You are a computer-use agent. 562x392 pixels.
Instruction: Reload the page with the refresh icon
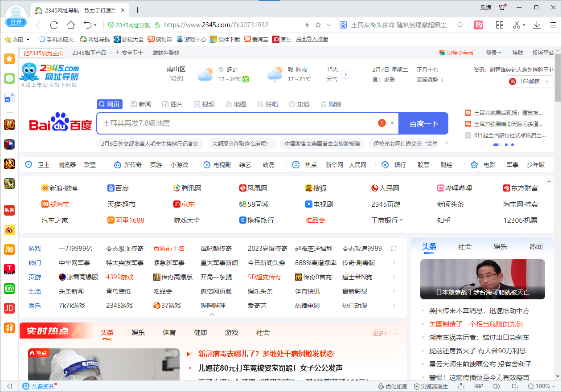(x=54, y=25)
